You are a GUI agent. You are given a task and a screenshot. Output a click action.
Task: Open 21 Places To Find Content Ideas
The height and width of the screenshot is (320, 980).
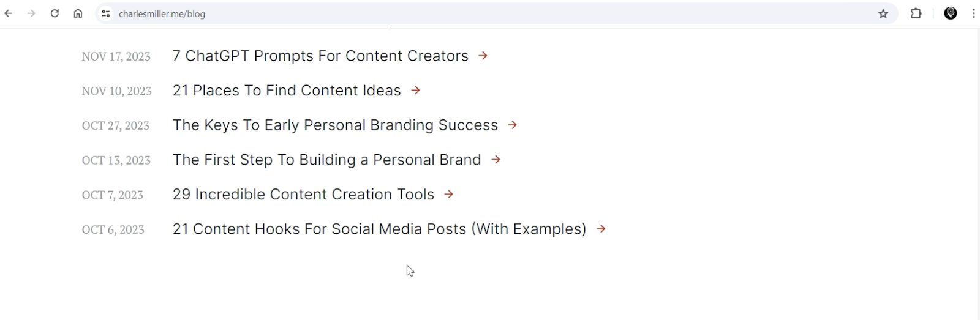[287, 91]
